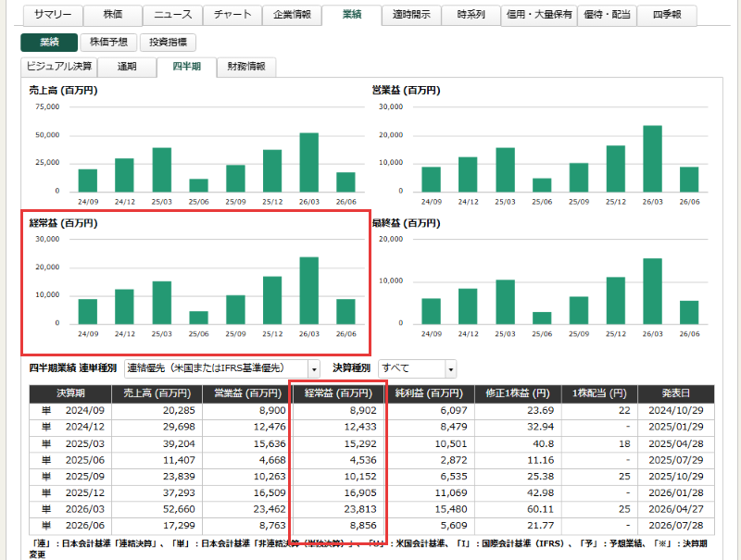Viewport: 741px width, 560px height.
Task: Click the 純利益 (百万円) column header
Action: (429, 393)
